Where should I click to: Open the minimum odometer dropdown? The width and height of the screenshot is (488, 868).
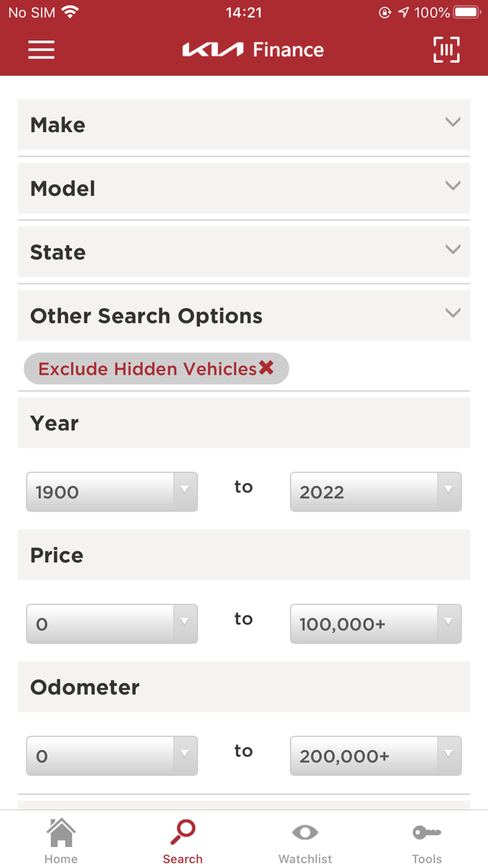112,756
